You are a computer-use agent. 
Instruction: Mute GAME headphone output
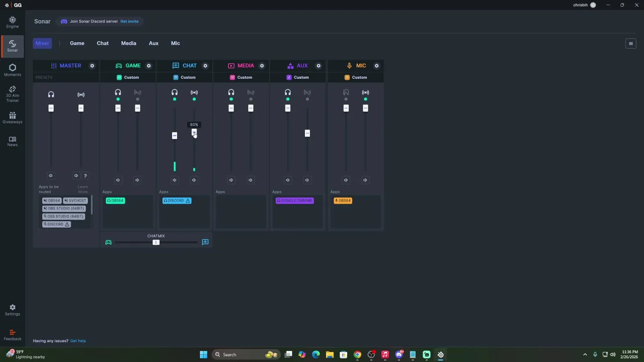(x=118, y=180)
